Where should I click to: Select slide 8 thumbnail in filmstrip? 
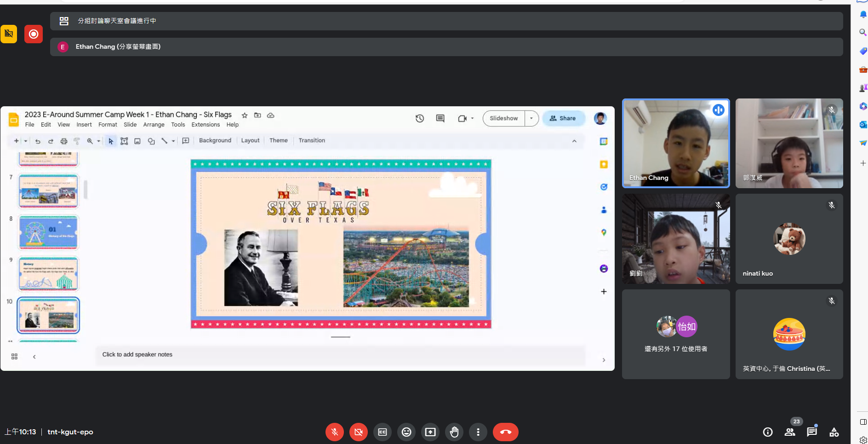(48, 232)
